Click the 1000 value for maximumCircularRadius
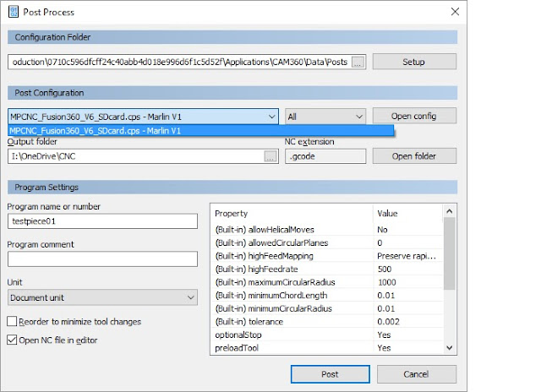 tap(387, 282)
